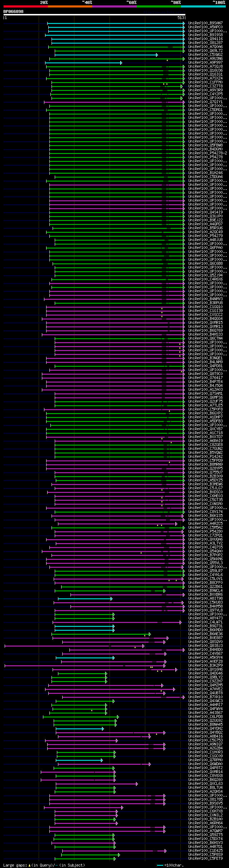Click the purple ~60% identity legend segment
The height and width of the screenshot is (868, 229).
(x=114, y=6)
